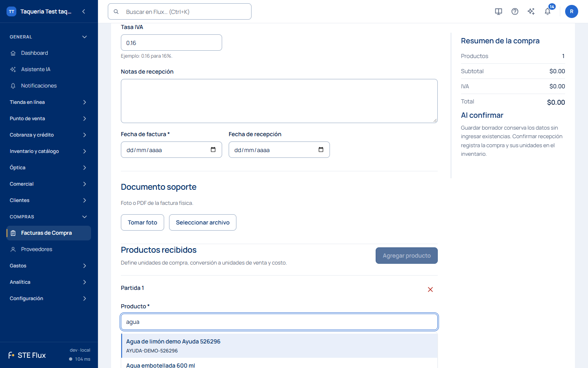The height and width of the screenshot is (368, 588).
Task: Select Agua de limón demo Ayuda suggestion
Action: coord(279,346)
